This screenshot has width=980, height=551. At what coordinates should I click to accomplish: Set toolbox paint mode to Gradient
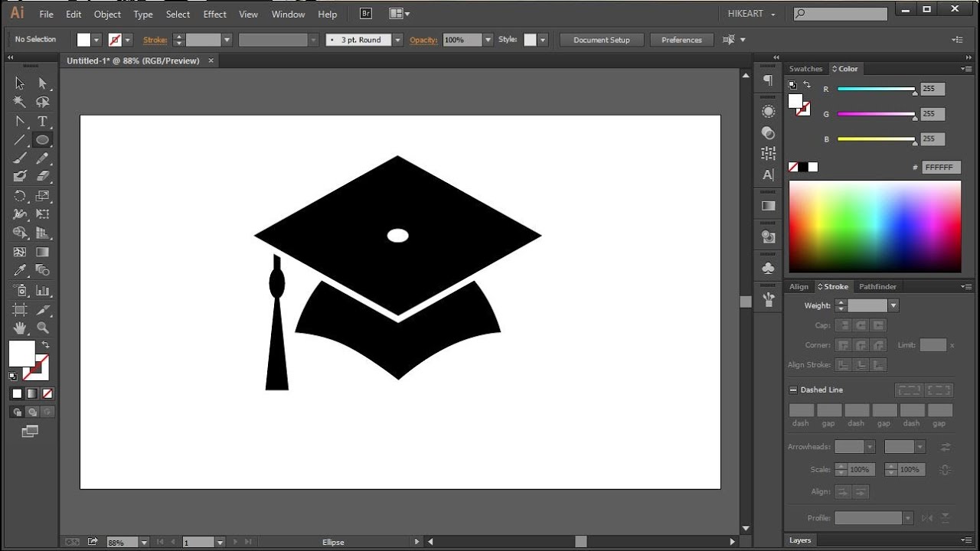click(32, 393)
